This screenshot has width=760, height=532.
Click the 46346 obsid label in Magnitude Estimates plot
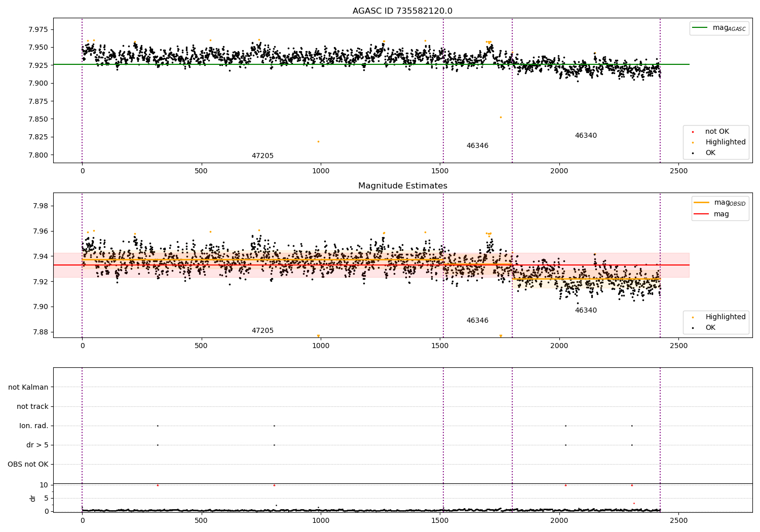tap(477, 321)
